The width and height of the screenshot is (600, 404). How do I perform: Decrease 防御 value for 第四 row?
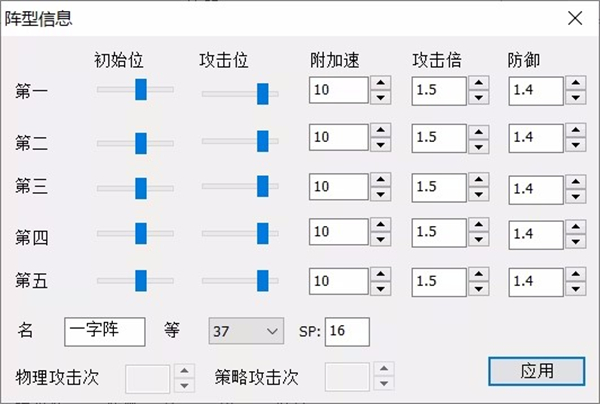[576, 241]
